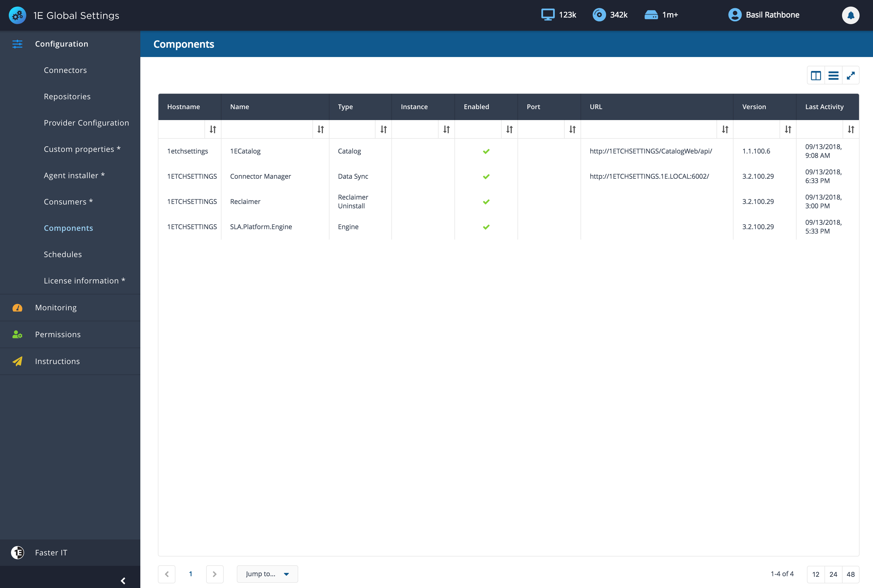This screenshot has width=873, height=588.
Task: Click the Version filter field
Action: coord(757,129)
